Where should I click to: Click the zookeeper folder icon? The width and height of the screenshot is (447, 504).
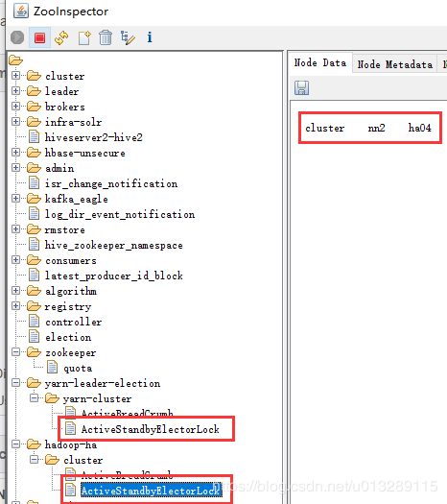click(34, 352)
